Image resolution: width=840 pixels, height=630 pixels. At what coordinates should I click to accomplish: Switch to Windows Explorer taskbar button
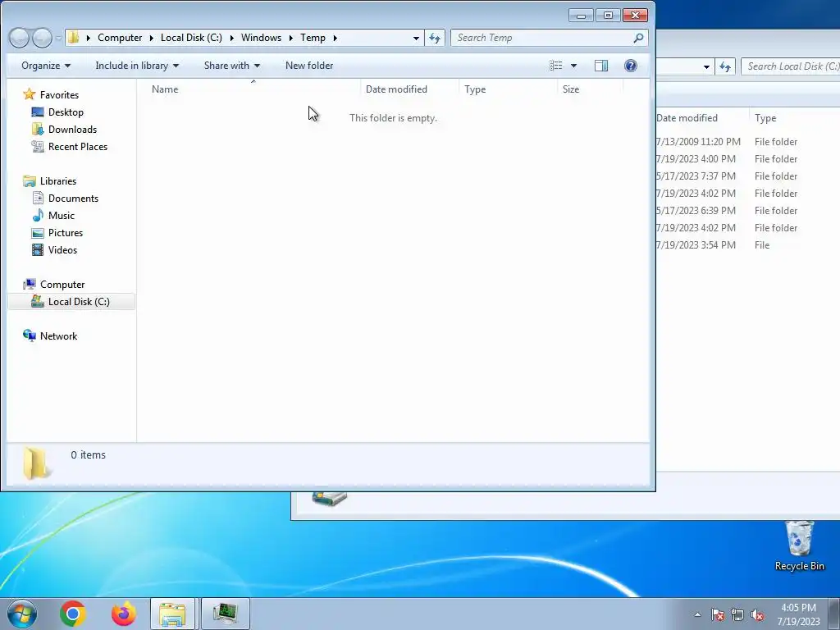tap(172, 614)
